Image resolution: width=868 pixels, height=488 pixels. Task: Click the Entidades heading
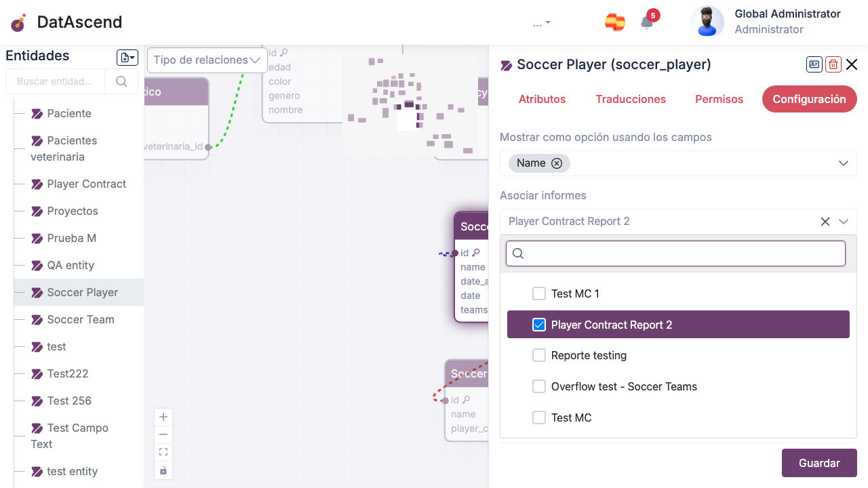pos(37,56)
